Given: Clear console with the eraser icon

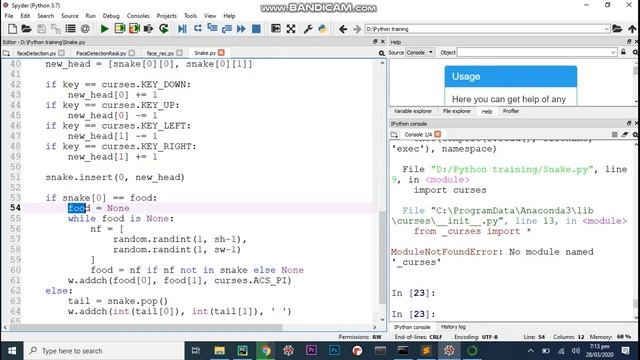Looking at the screenshot, I should (625, 134).
